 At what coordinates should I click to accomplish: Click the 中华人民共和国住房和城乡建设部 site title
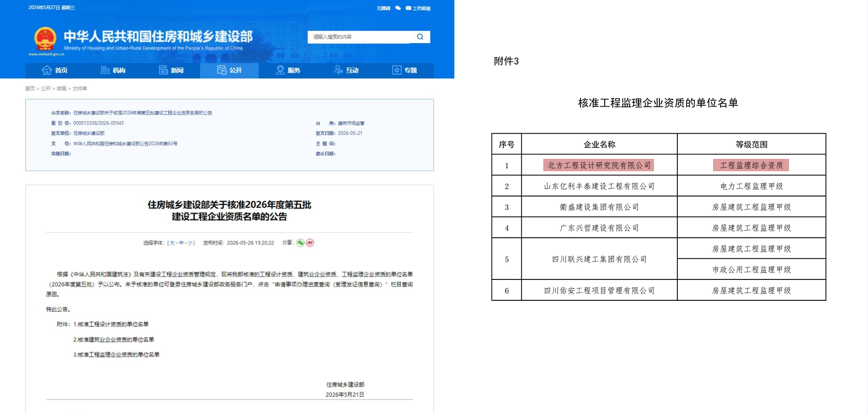coord(158,36)
